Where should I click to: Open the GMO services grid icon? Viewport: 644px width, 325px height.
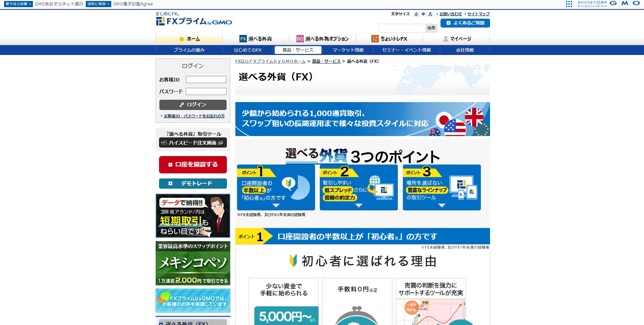pyautogui.click(x=569, y=4)
